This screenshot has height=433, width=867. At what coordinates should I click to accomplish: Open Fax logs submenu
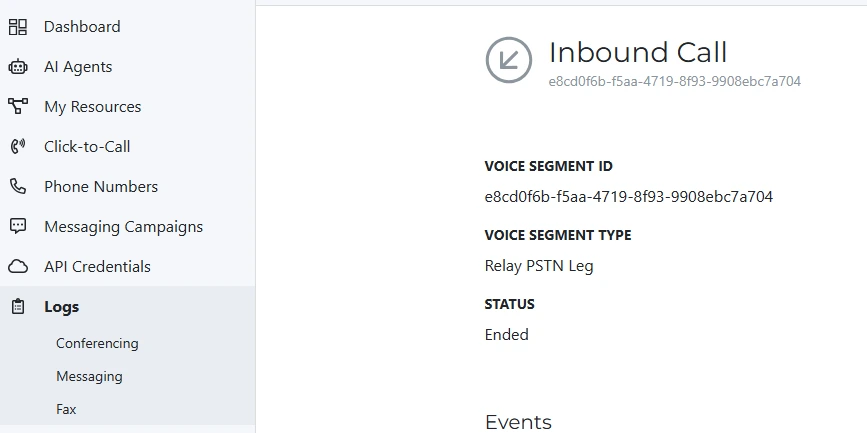(x=66, y=409)
